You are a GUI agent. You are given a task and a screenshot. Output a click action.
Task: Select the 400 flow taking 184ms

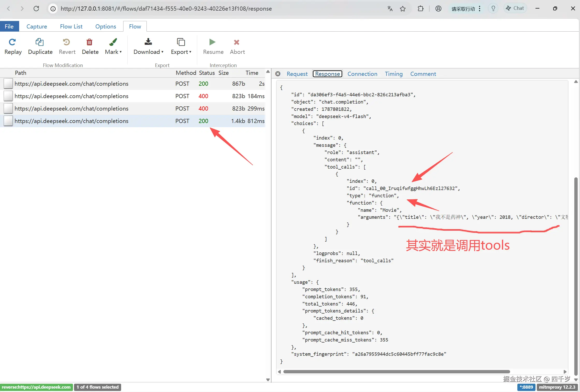click(x=133, y=96)
